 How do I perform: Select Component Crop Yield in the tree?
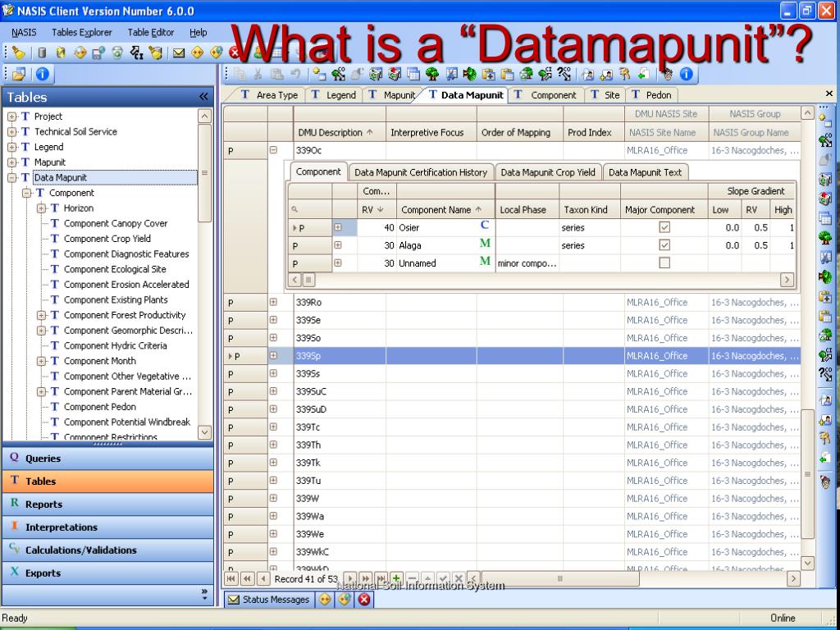107,239
